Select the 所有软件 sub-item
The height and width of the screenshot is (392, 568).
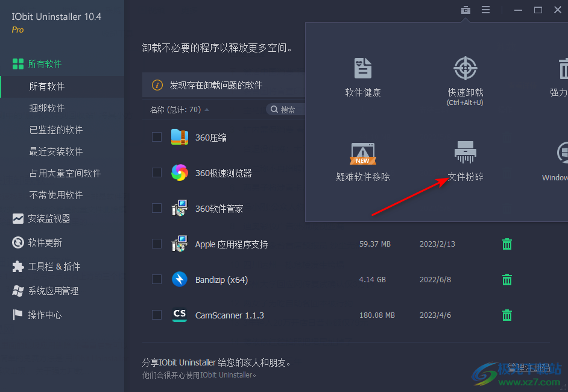click(x=62, y=87)
